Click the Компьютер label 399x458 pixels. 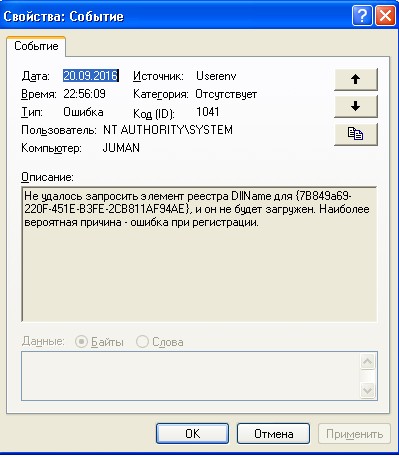(51, 148)
